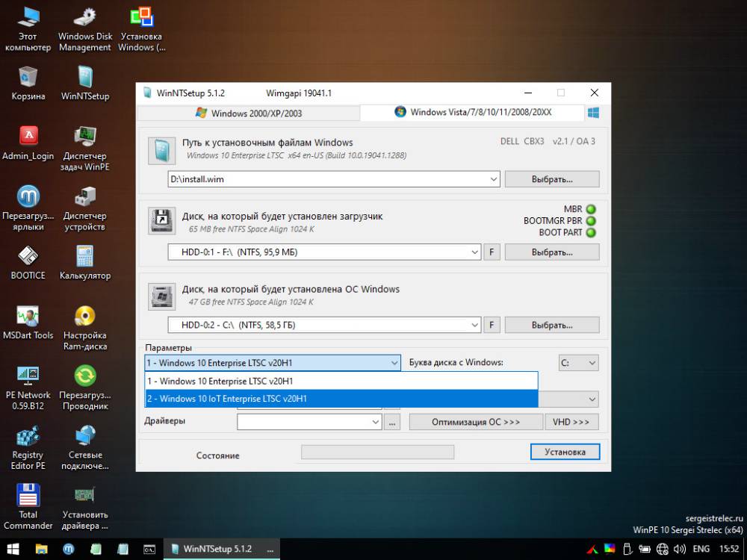Click the ENG language indicator
This screenshot has width=747, height=560.
(701, 549)
